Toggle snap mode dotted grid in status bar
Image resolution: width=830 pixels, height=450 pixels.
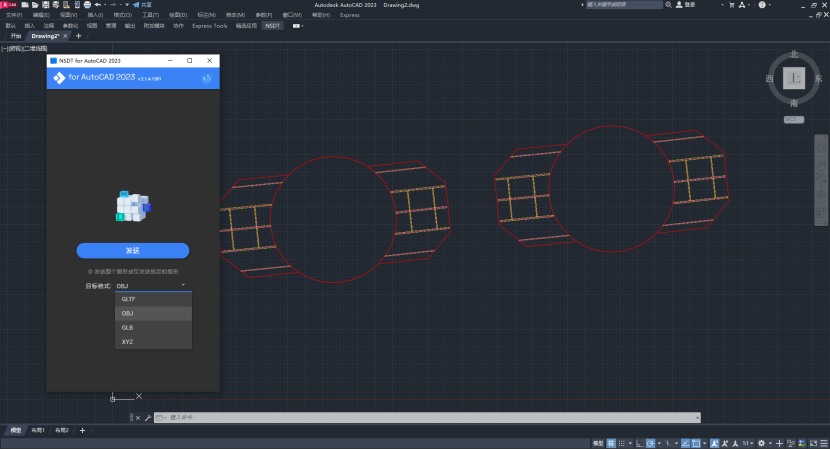click(621, 444)
